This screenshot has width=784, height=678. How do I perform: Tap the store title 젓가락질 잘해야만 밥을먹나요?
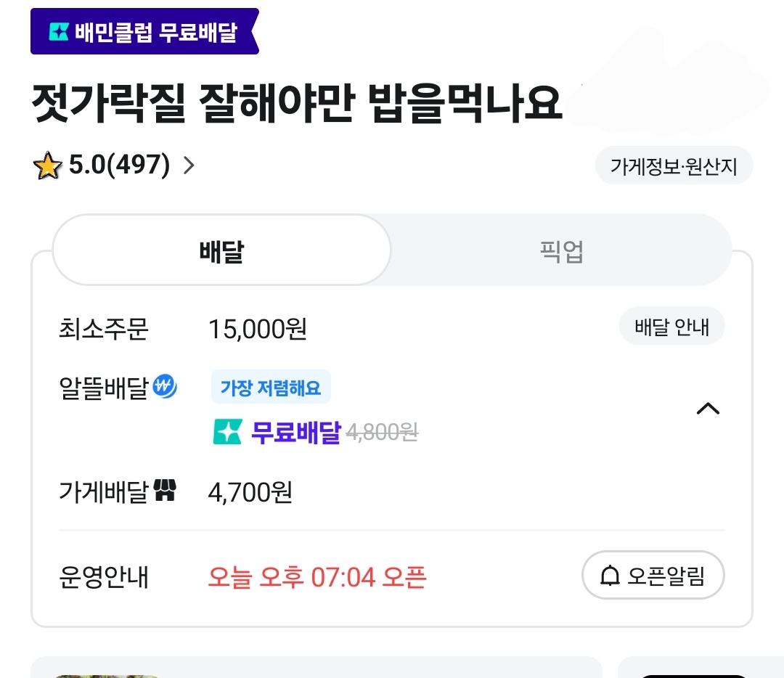click(x=297, y=104)
